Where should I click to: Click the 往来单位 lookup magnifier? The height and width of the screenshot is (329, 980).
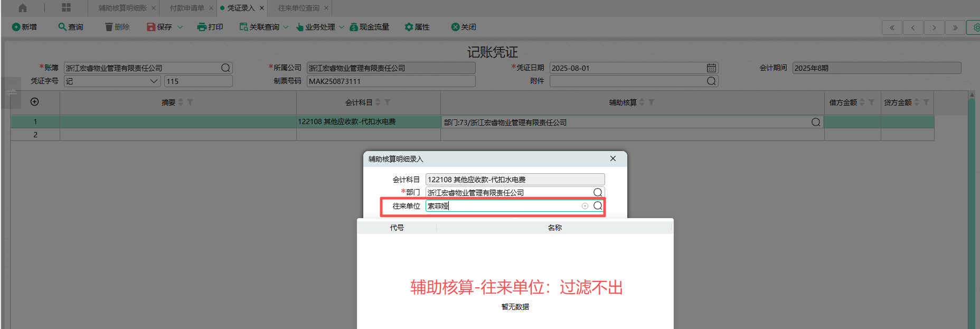[598, 206]
